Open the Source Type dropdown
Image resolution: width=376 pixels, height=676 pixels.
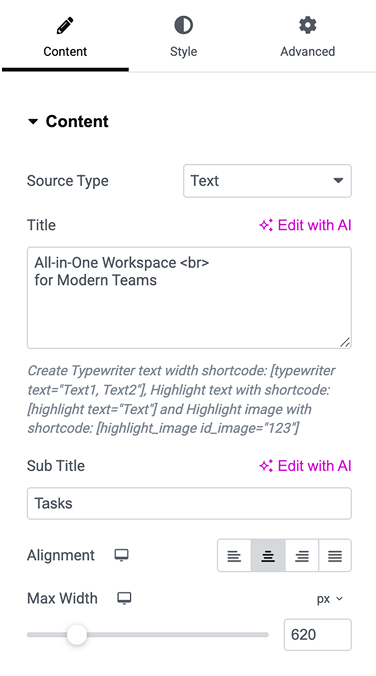(x=267, y=181)
